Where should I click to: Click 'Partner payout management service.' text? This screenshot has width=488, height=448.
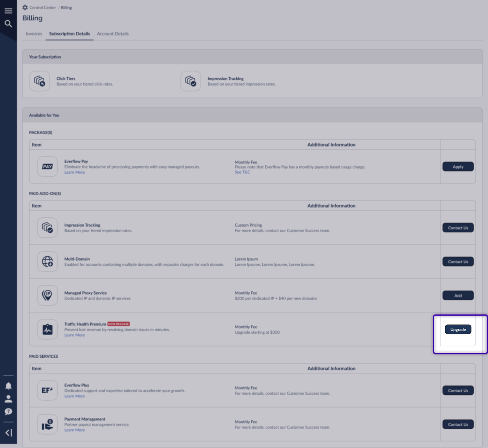[97, 425]
